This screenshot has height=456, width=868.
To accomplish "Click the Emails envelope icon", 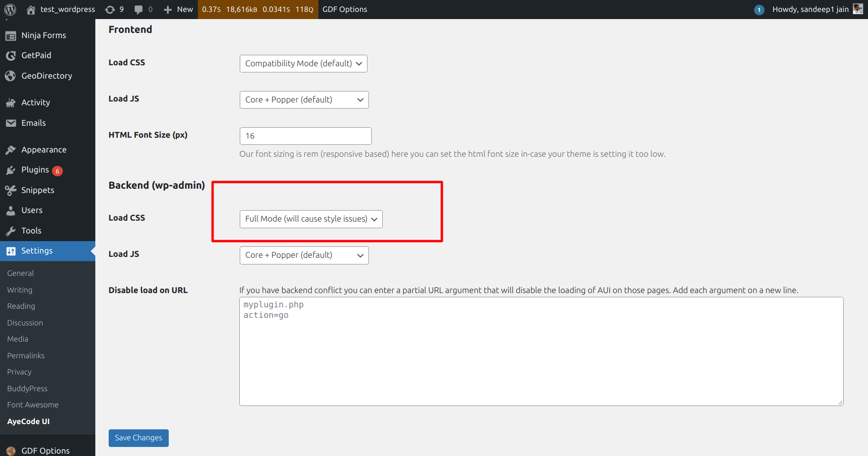I will [10, 123].
